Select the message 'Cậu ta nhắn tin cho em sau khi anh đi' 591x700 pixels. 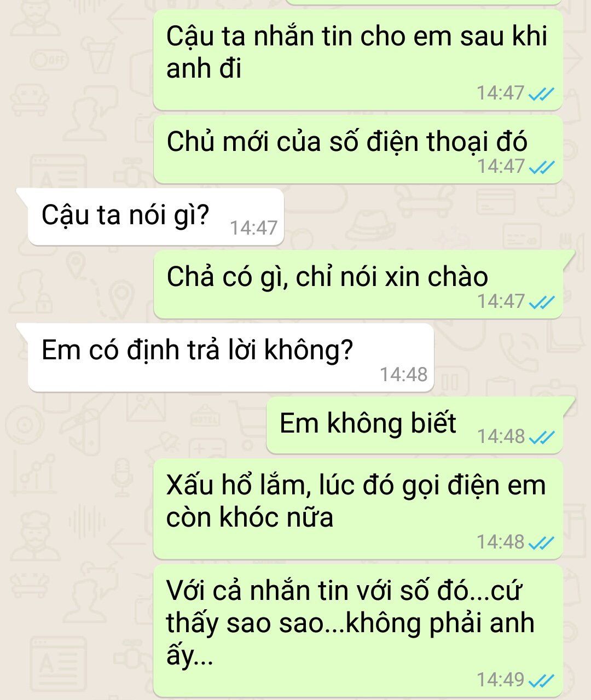click(x=358, y=60)
